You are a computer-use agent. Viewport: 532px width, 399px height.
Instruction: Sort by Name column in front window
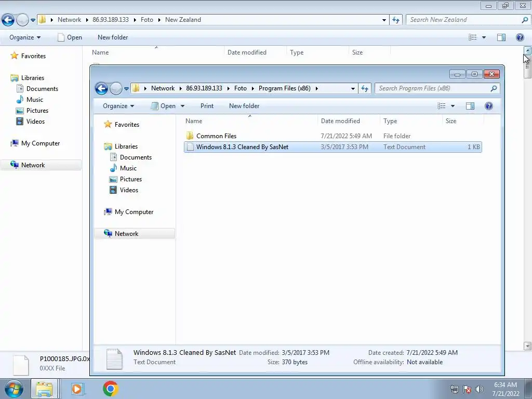coord(250,121)
